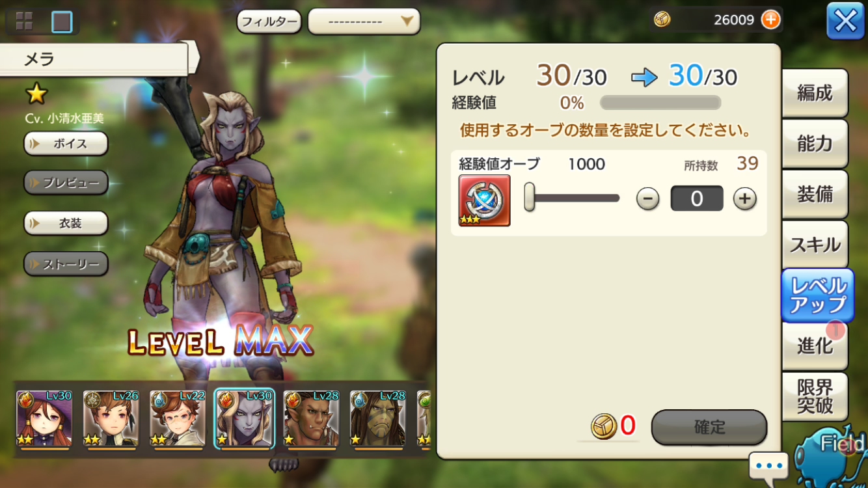Image resolution: width=868 pixels, height=488 pixels.
Task: Select the Lv26 brown-haired character portrait
Action: coord(111,419)
